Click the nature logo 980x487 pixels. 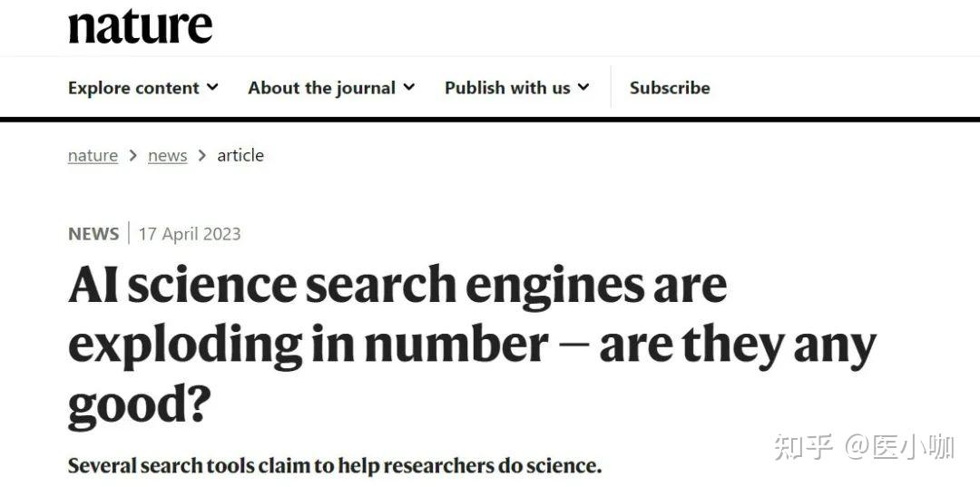point(140,27)
